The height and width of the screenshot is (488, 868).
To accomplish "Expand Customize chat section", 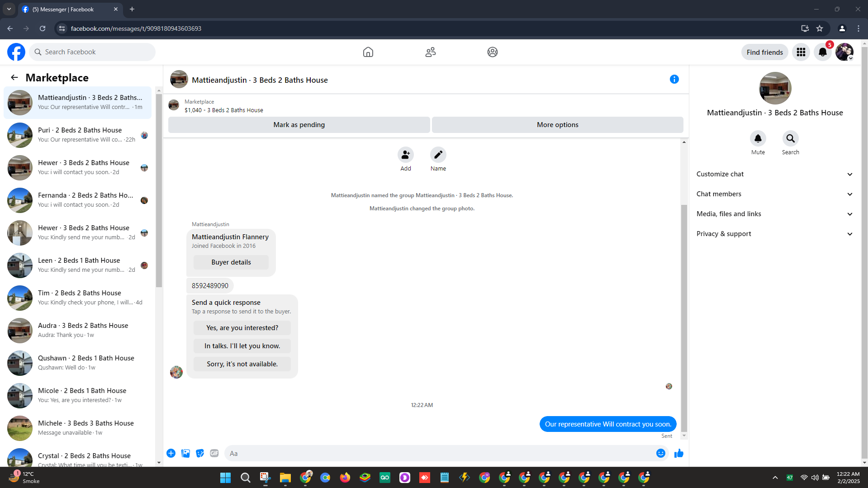I will click(x=775, y=174).
